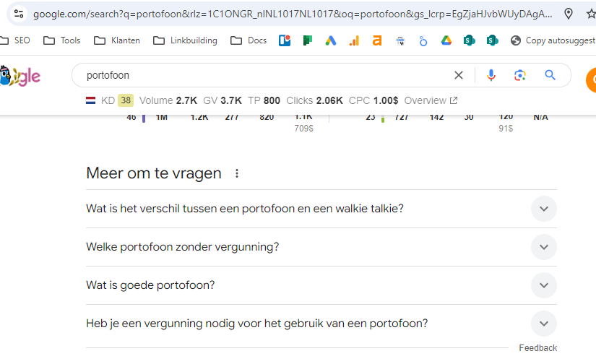Screen dimensions: 596x364
Task: Click the Feedback link below the questions
Action: click(537, 348)
